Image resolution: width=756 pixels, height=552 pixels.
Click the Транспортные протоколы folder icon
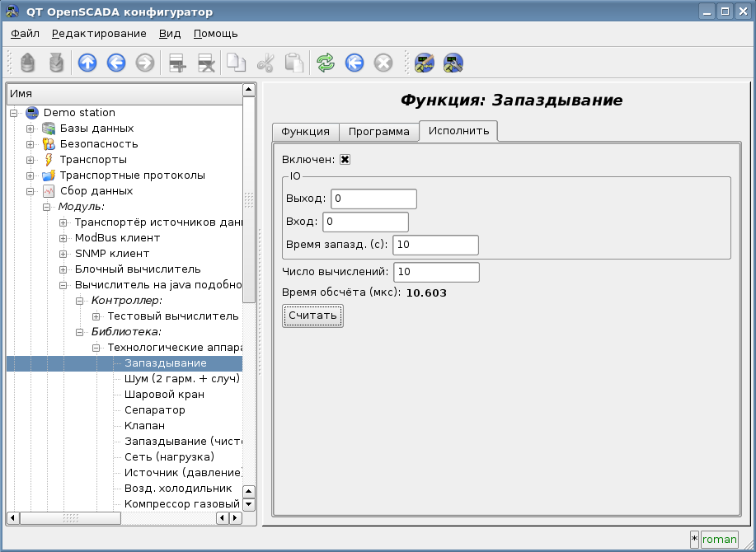(x=48, y=175)
